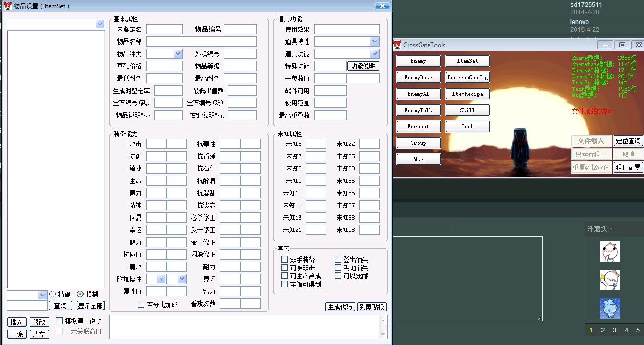Restore the CrossGateTools window size

tap(621, 45)
